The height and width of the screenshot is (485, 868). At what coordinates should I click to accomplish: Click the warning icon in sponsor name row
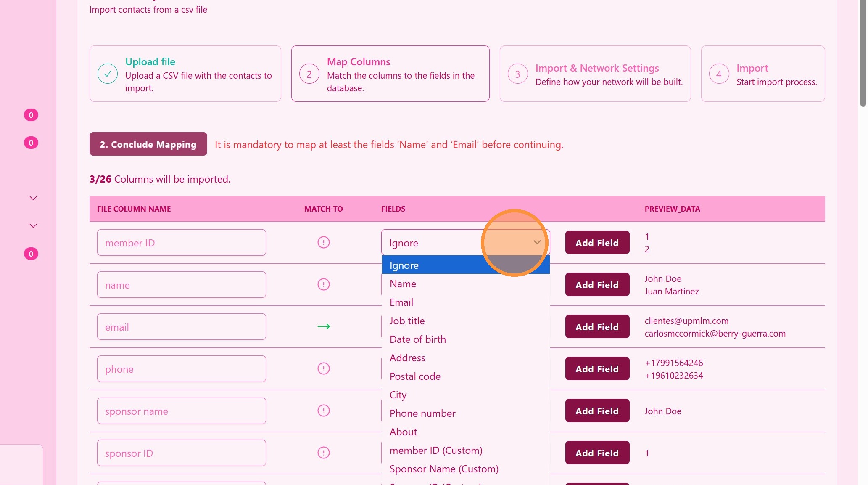pyautogui.click(x=323, y=411)
